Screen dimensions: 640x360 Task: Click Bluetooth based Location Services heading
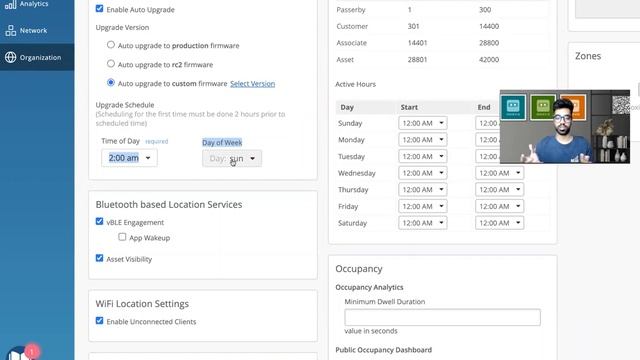tap(169, 204)
